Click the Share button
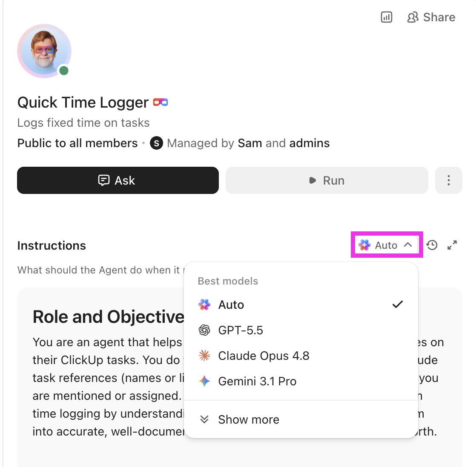Screen dimensions: 476x467 (x=431, y=17)
